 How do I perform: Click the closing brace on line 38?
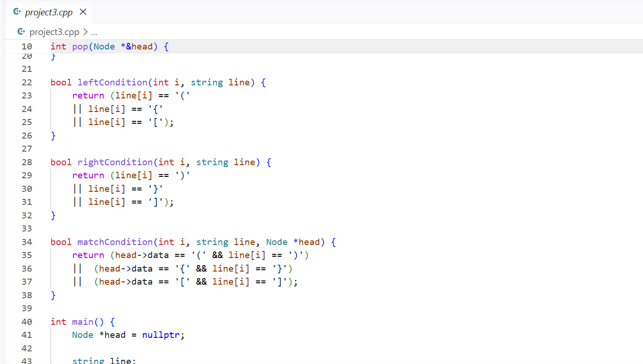(x=53, y=295)
